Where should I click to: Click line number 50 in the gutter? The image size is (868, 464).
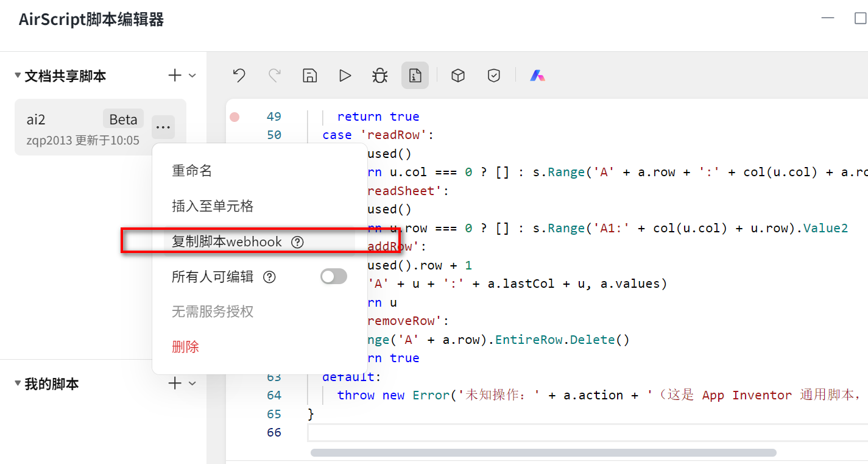tap(274, 135)
